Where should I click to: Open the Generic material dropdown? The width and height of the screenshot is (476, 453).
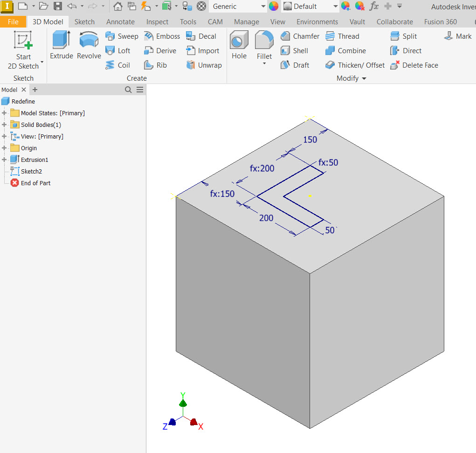(263, 7)
